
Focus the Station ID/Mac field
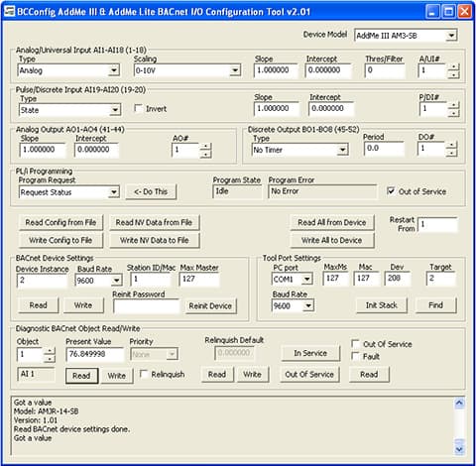point(151,280)
